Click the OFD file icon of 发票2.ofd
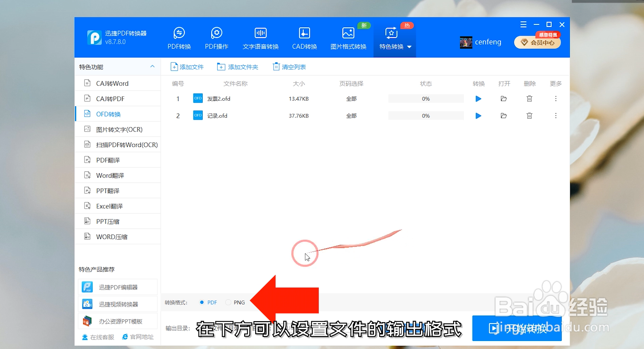The width and height of the screenshot is (644, 349). pyautogui.click(x=198, y=98)
